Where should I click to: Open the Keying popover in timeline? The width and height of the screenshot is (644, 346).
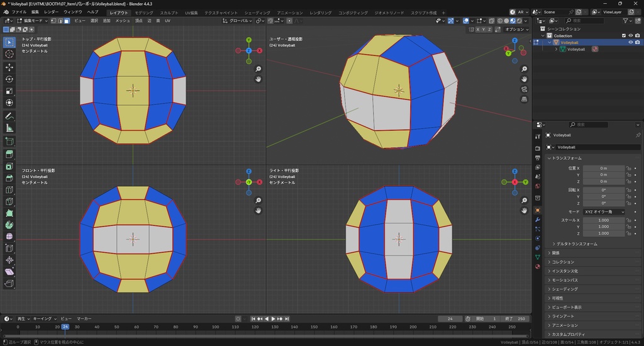click(x=45, y=319)
